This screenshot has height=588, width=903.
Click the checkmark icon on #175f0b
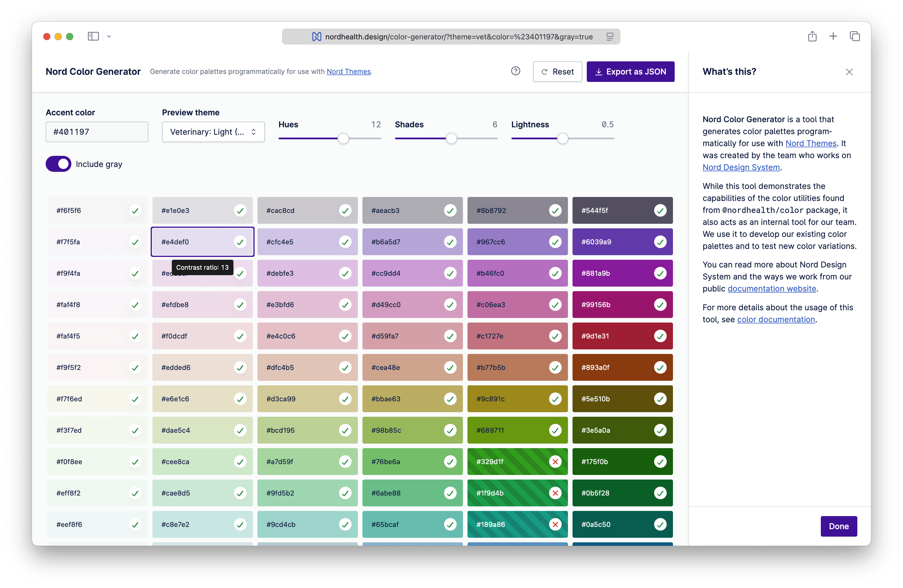[x=660, y=462]
